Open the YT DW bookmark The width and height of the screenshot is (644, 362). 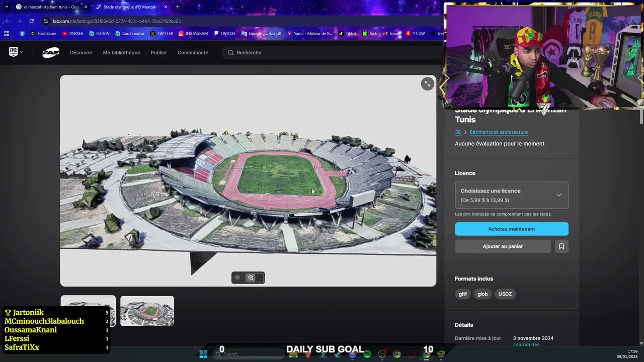415,34
